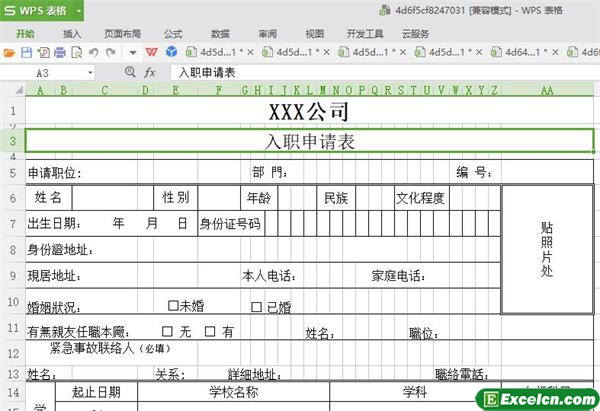Click the 本人电话: cell
This screenshot has height=411, width=600.
point(269,276)
